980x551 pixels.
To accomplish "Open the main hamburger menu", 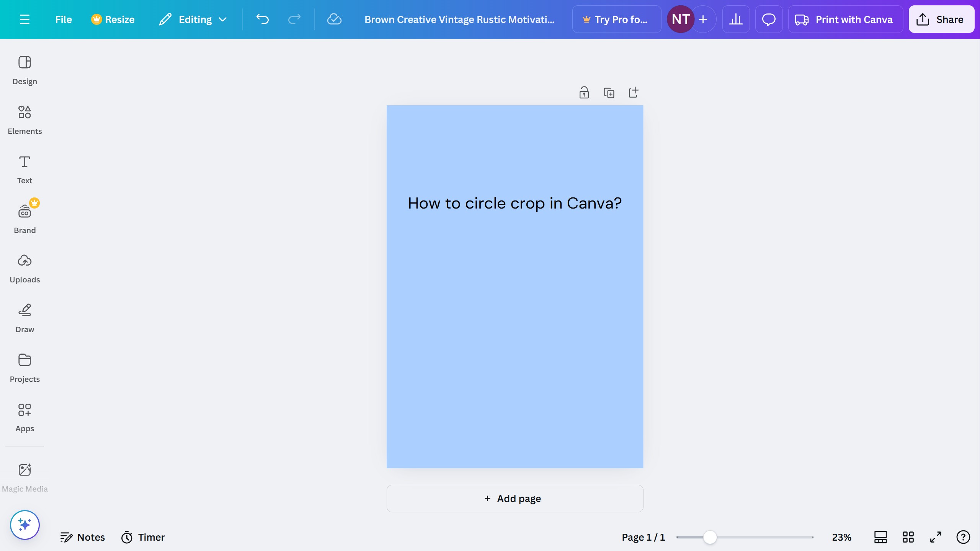I will point(25,19).
